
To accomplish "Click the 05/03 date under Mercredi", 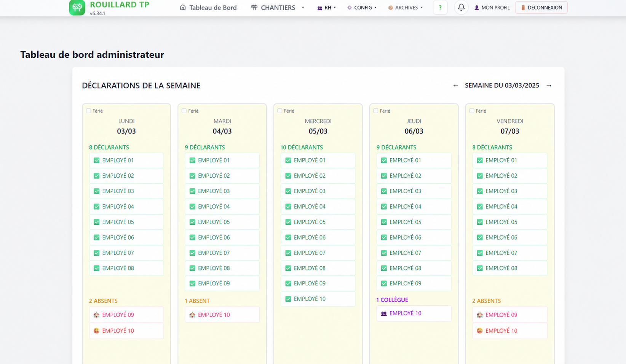I will pos(318,131).
